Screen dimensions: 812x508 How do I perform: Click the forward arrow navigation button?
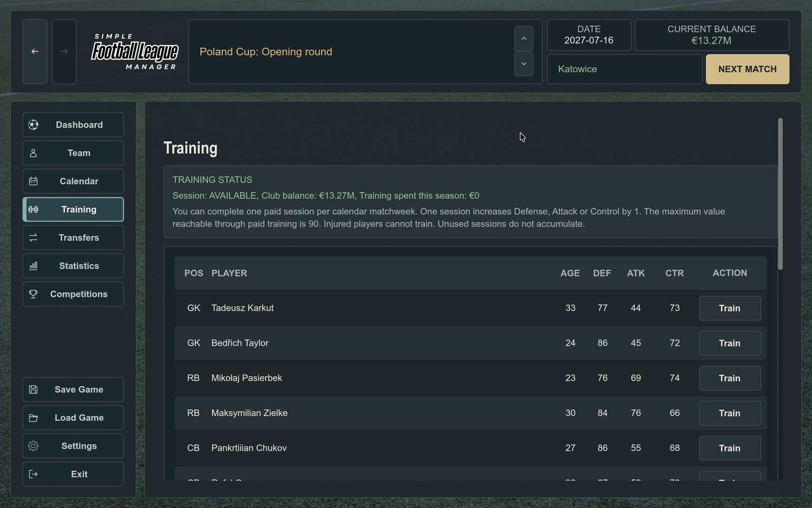(64, 52)
